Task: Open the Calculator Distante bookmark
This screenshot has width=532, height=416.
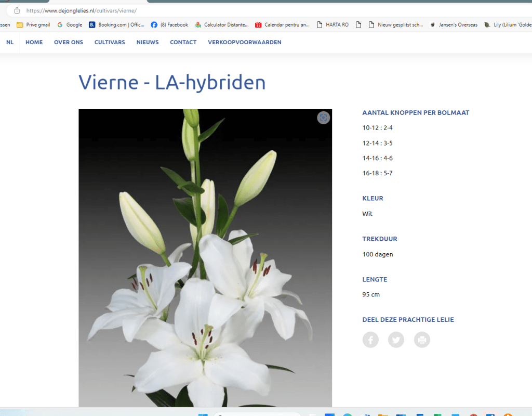Action: [222, 24]
